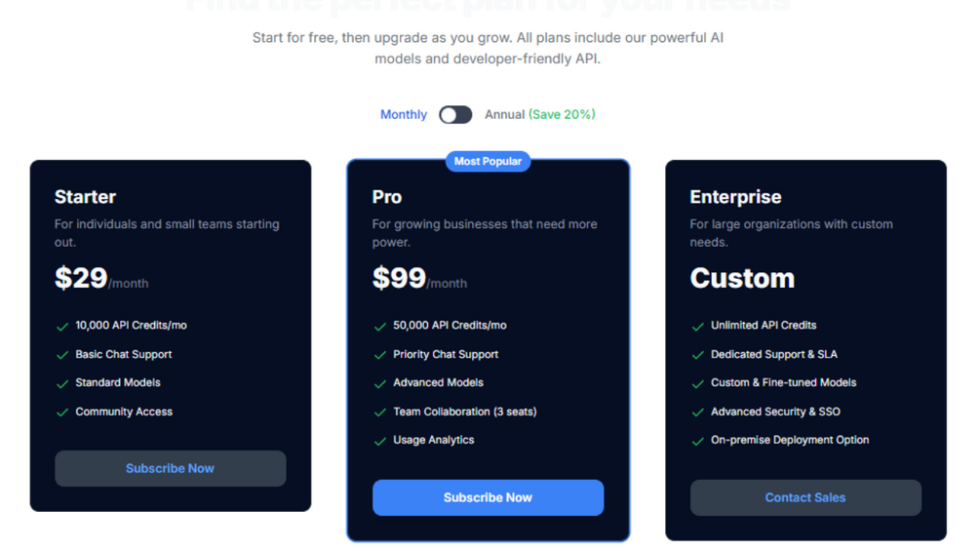Screen dimensions: 980x551
Task: Click the checkmark beside Community Access
Action: 62,413
